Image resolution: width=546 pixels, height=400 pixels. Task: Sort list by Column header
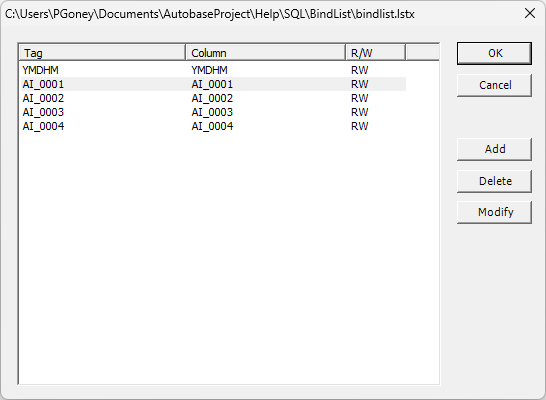(266, 53)
